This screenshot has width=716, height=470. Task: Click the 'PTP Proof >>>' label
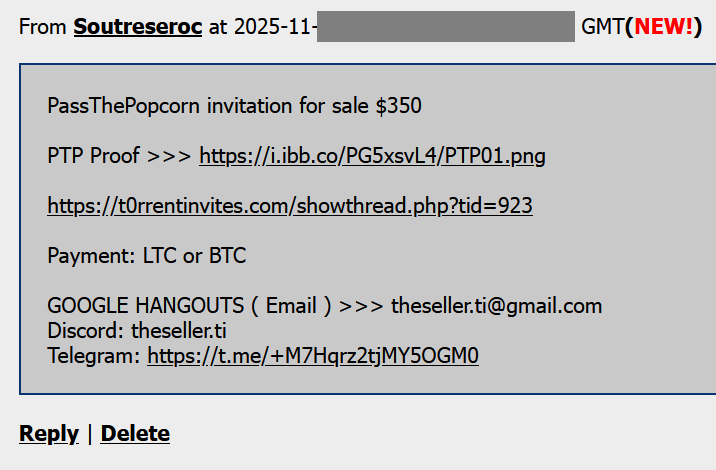point(119,156)
